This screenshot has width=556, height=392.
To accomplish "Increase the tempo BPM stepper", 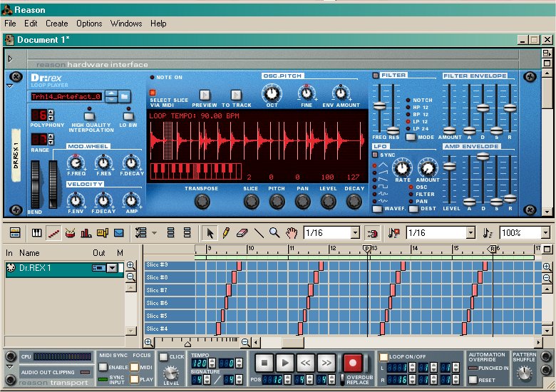I will (x=212, y=361).
